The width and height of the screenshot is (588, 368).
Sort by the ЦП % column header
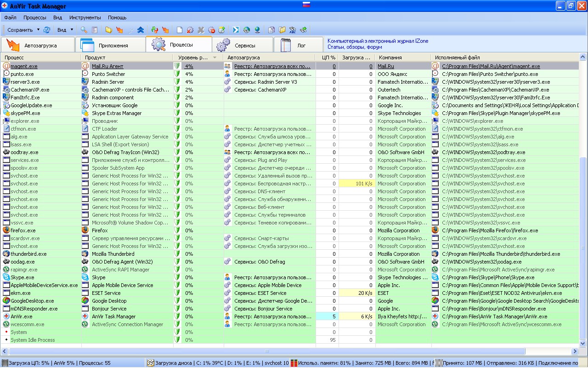coord(327,57)
